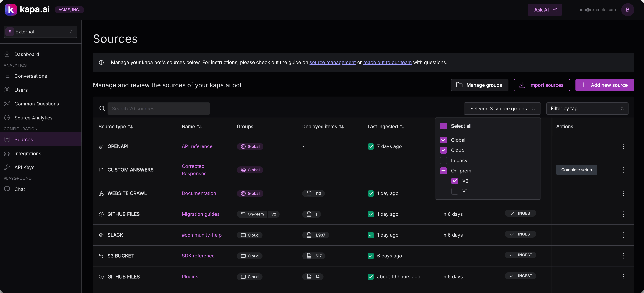644x293 pixels.
Task: Click the API Keys key icon
Action: click(7, 167)
